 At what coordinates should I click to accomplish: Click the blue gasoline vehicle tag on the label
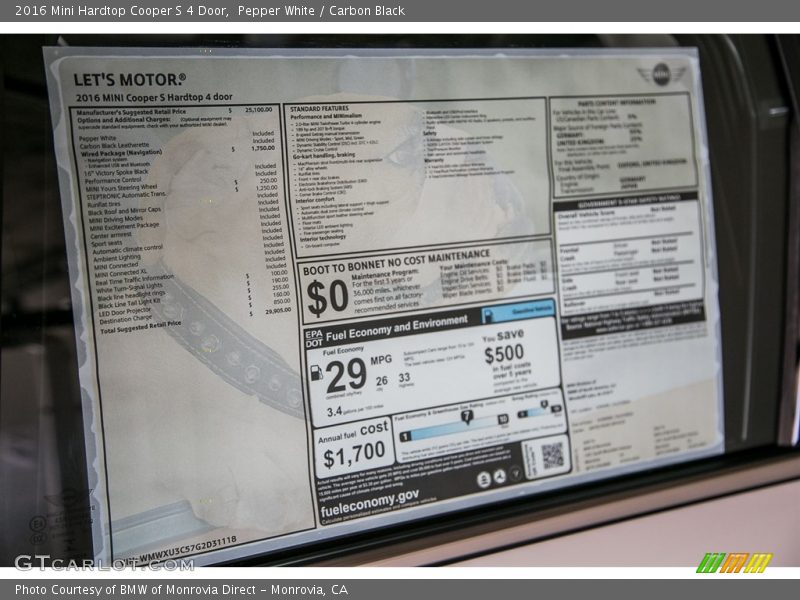518,311
